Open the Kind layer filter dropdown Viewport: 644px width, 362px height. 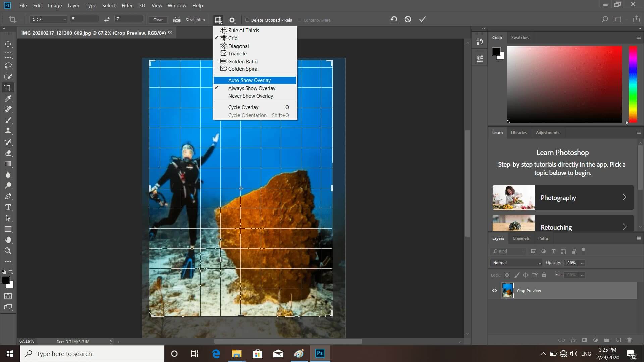point(508,251)
